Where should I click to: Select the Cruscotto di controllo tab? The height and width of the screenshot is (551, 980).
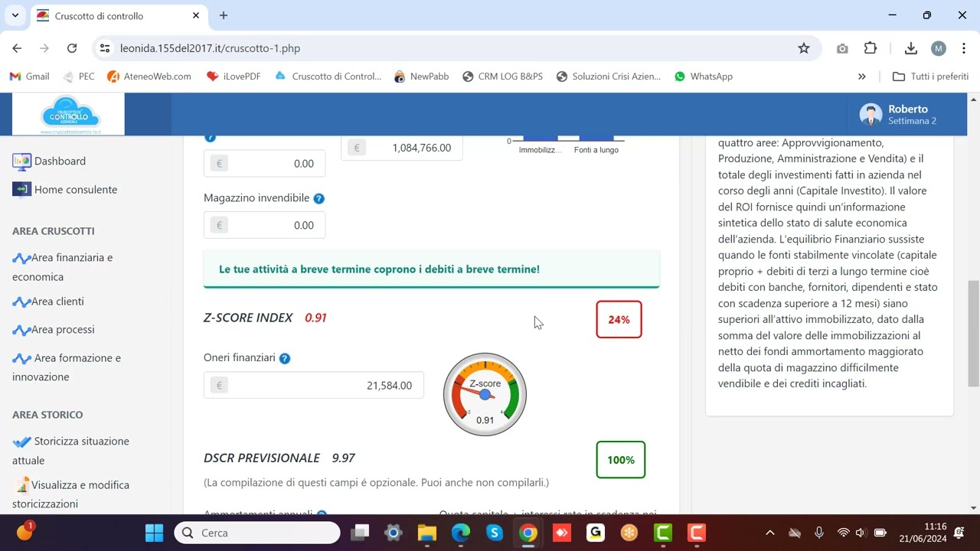click(x=115, y=16)
